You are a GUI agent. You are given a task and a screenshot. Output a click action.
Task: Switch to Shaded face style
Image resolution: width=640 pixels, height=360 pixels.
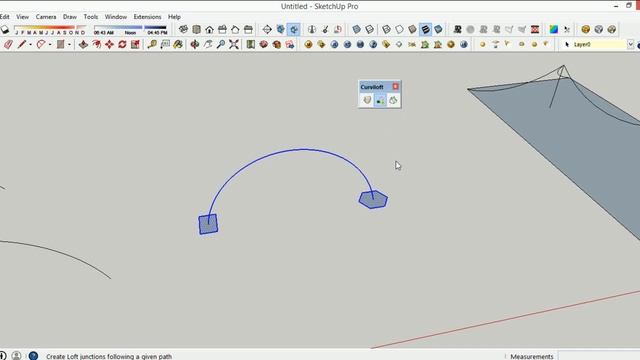coord(412,29)
